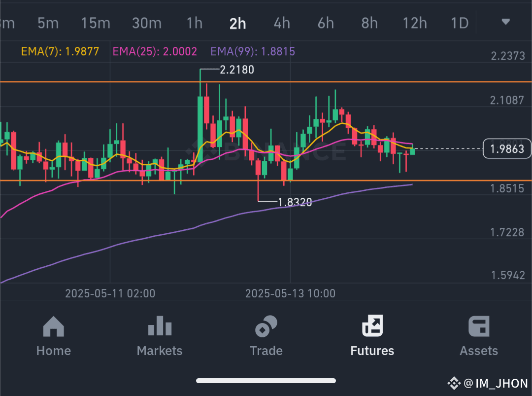The image size is (532, 396).
Task: Tap the Binance logo beside @IM_JHON
Action: pyautogui.click(x=454, y=384)
